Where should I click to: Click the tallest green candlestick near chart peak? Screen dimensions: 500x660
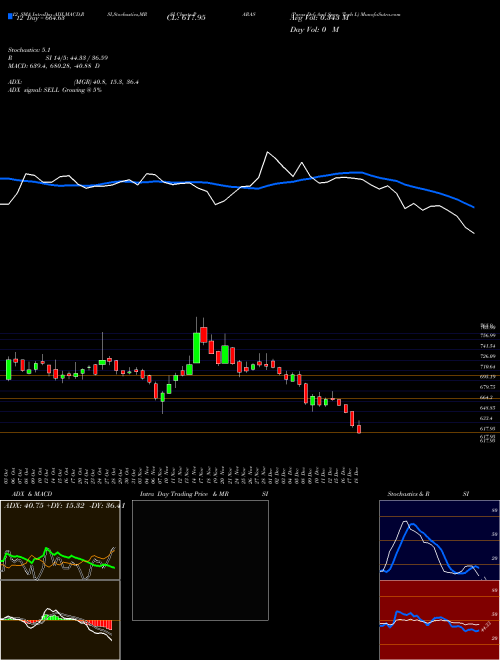coord(197,347)
